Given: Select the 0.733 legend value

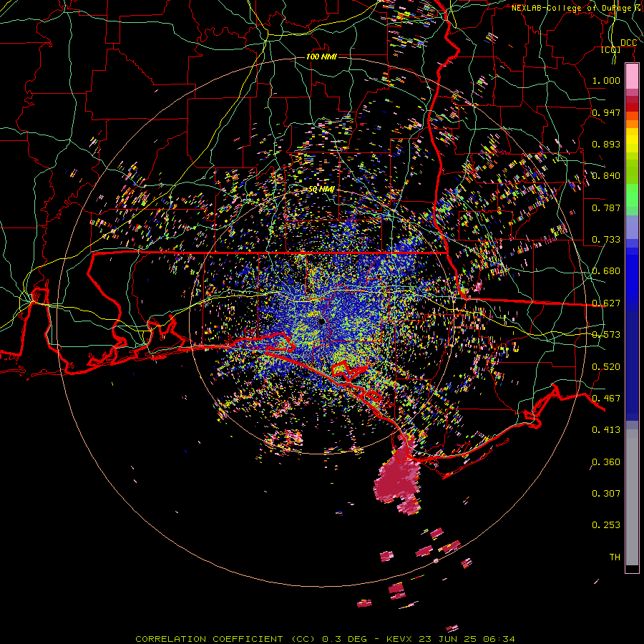Looking at the screenshot, I should tap(606, 240).
